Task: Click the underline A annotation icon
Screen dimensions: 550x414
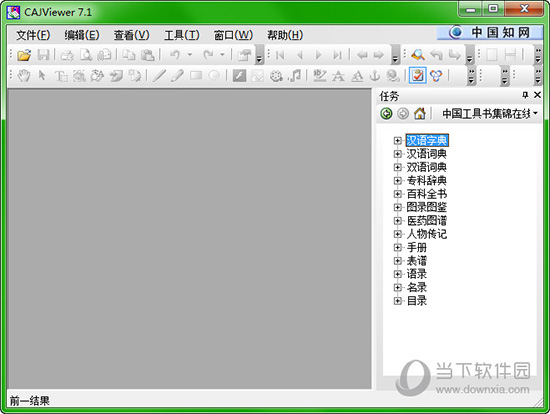Action: (x=357, y=75)
